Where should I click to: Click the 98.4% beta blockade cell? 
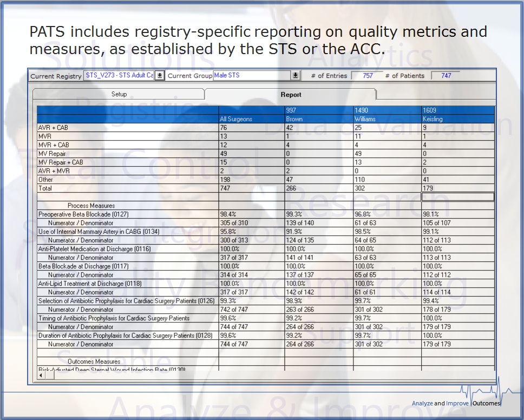coord(252,214)
